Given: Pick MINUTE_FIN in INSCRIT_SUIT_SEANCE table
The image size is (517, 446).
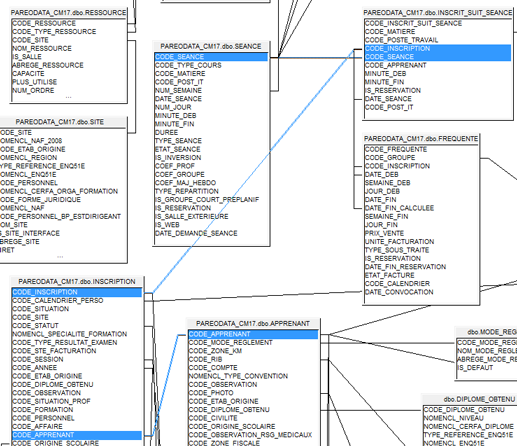Looking at the screenshot, I should click(x=385, y=82).
